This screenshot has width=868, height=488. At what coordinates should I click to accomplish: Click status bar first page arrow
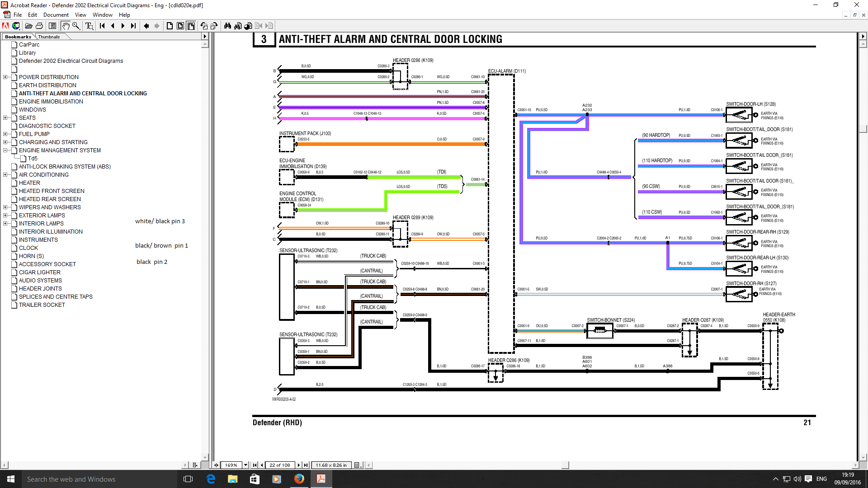pyautogui.click(x=255, y=465)
